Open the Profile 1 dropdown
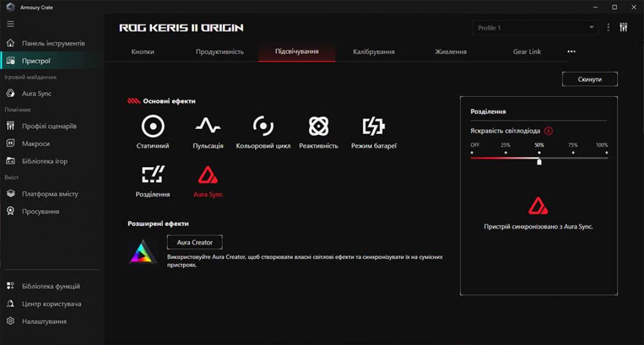The image size is (644, 345). 534,27
